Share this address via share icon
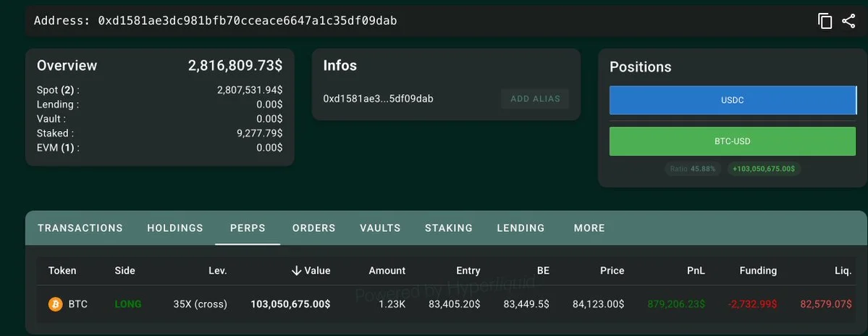Viewport: 868px width, 336px height. click(x=848, y=21)
